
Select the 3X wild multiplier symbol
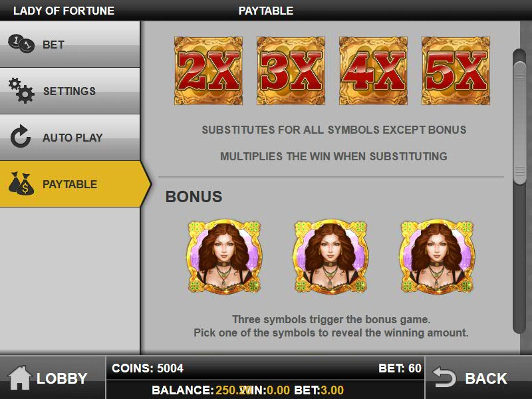tap(291, 70)
